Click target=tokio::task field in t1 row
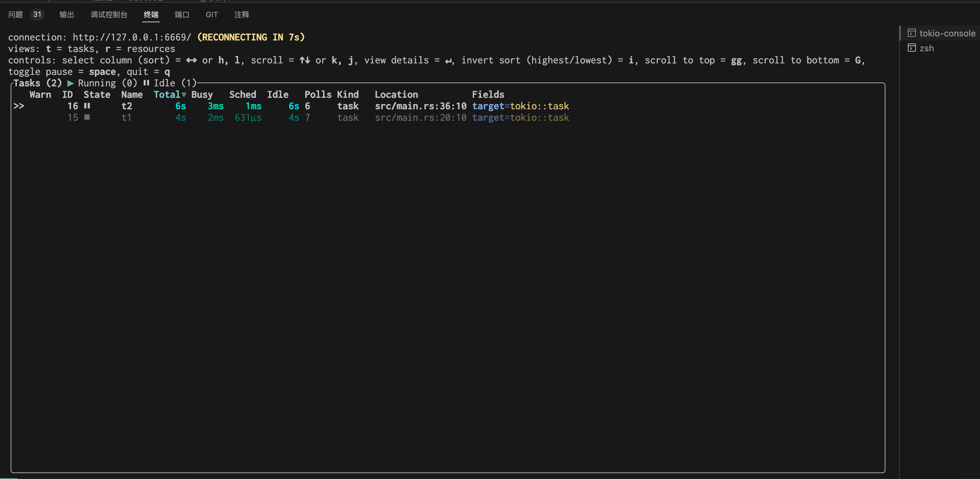The height and width of the screenshot is (479, 980). tap(520, 118)
